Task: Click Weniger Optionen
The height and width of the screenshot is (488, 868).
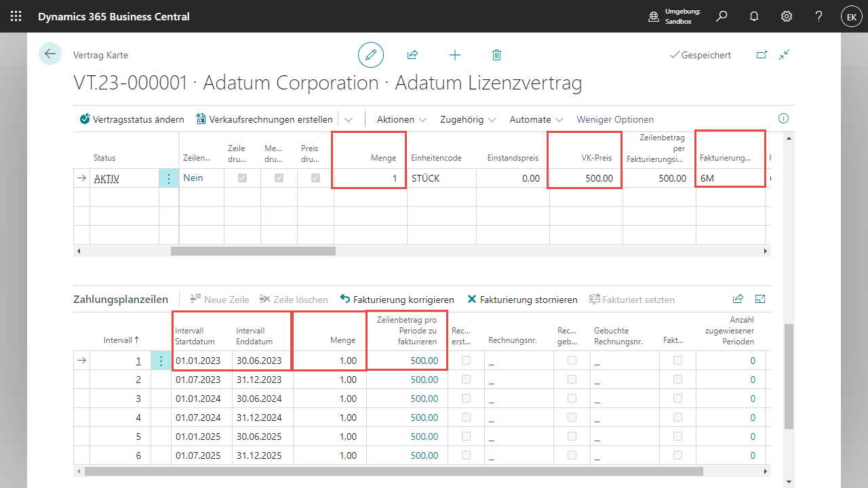Action: coord(615,119)
